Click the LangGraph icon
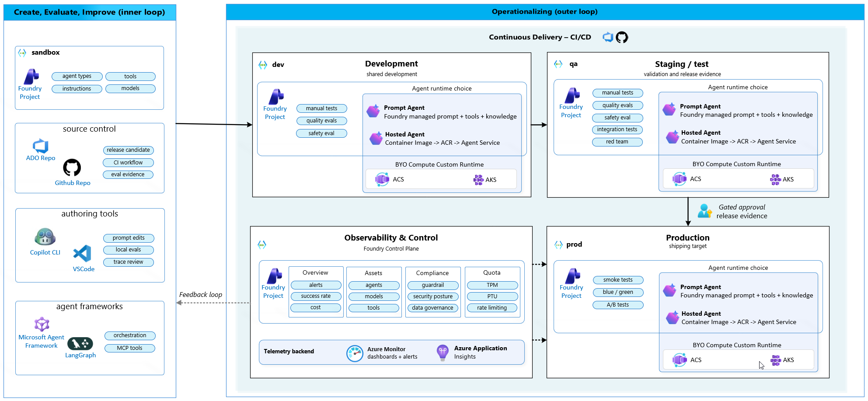Viewport: 868px width, 401px height. tap(80, 344)
